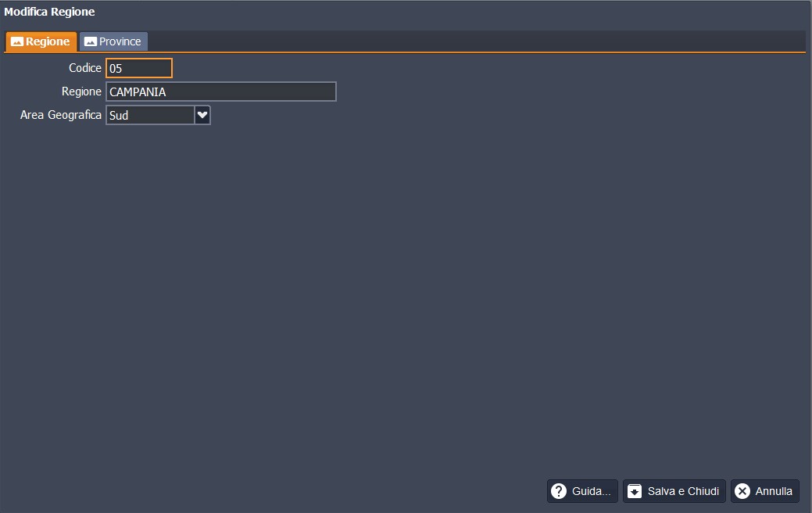
Task: Click the save icon in Salva e Chiudi
Action: point(635,491)
